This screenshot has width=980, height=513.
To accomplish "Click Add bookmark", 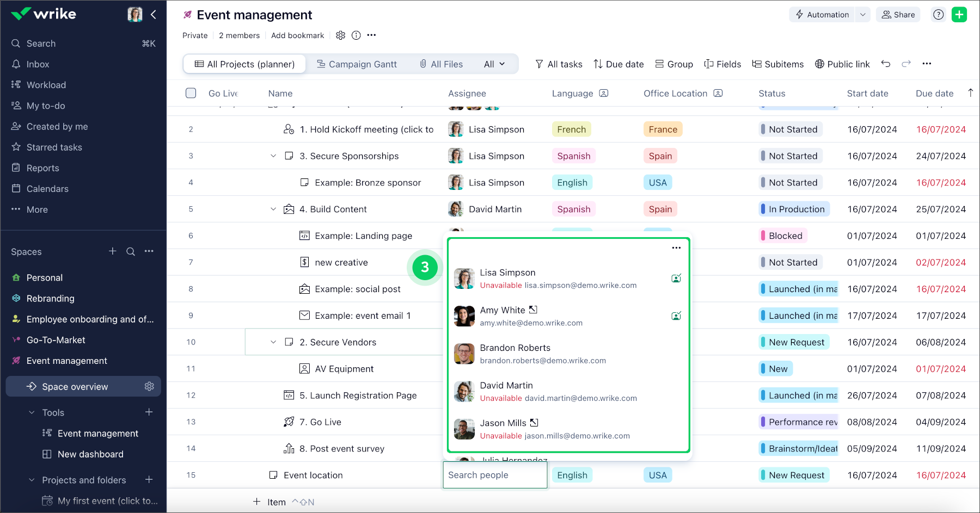I will (297, 35).
